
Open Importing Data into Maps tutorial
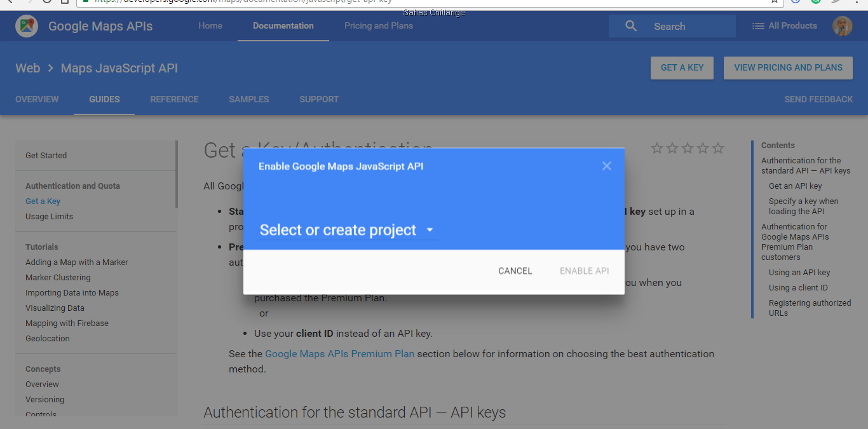(72, 293)
